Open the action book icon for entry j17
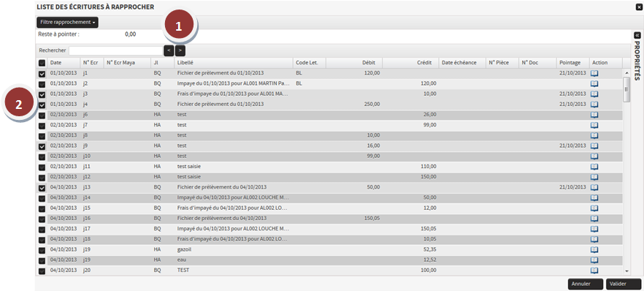Viewport: 644px width, 291px height. pyautogui.click(x=594, y=229)
